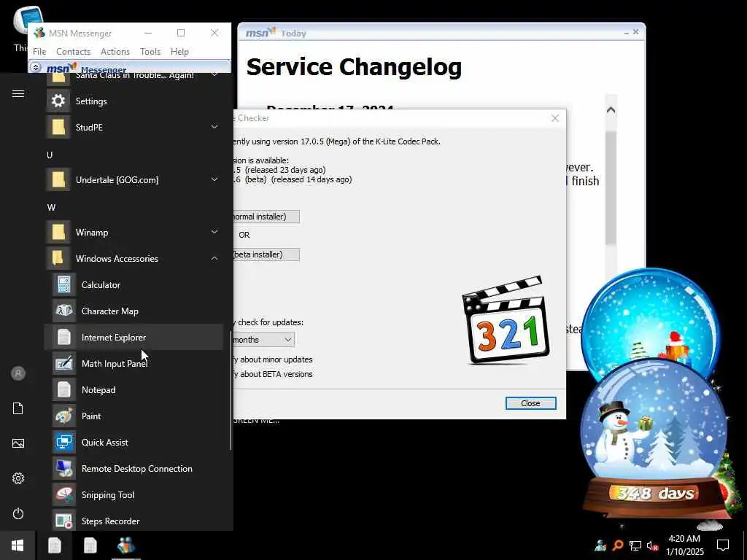747x560 pixels.
Task: Start Quick Assist
Action: [133, 442]
